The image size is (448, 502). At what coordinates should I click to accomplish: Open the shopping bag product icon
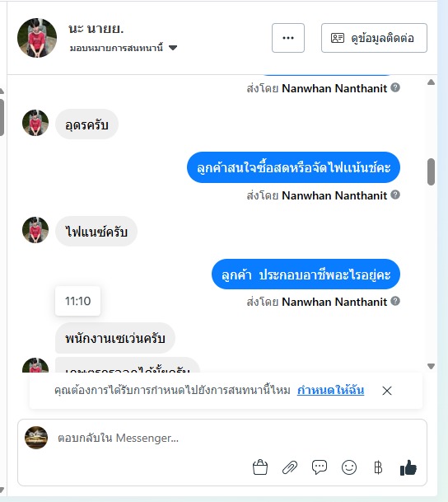(x=260, y=467)
